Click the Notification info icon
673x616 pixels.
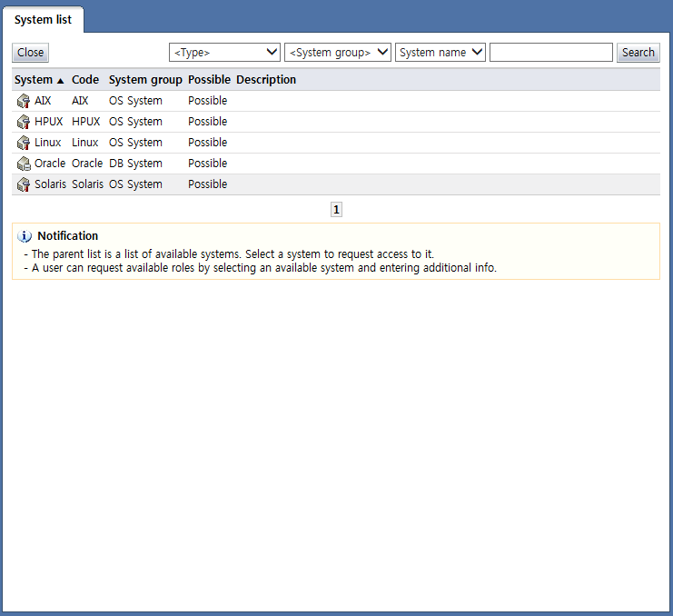[25, 236]
